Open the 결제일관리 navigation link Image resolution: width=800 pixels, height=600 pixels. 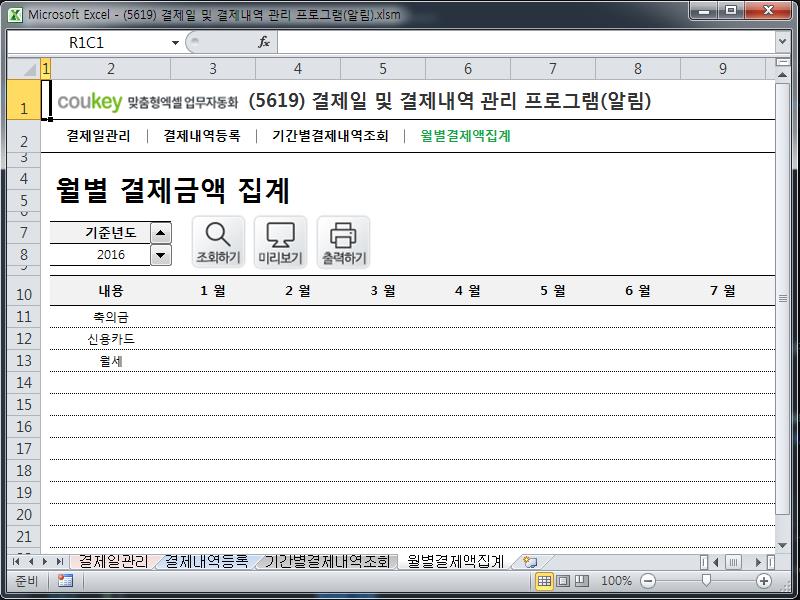pos(98,136)
